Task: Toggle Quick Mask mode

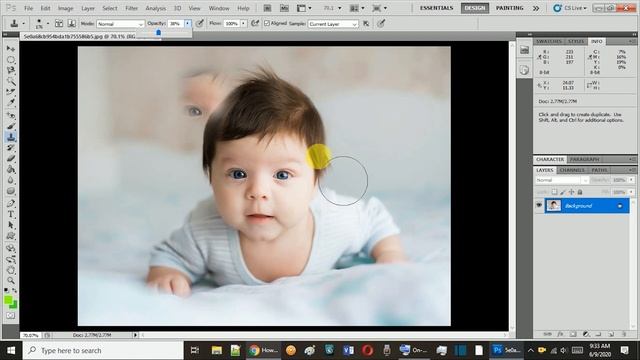Action: pos(11,316)
